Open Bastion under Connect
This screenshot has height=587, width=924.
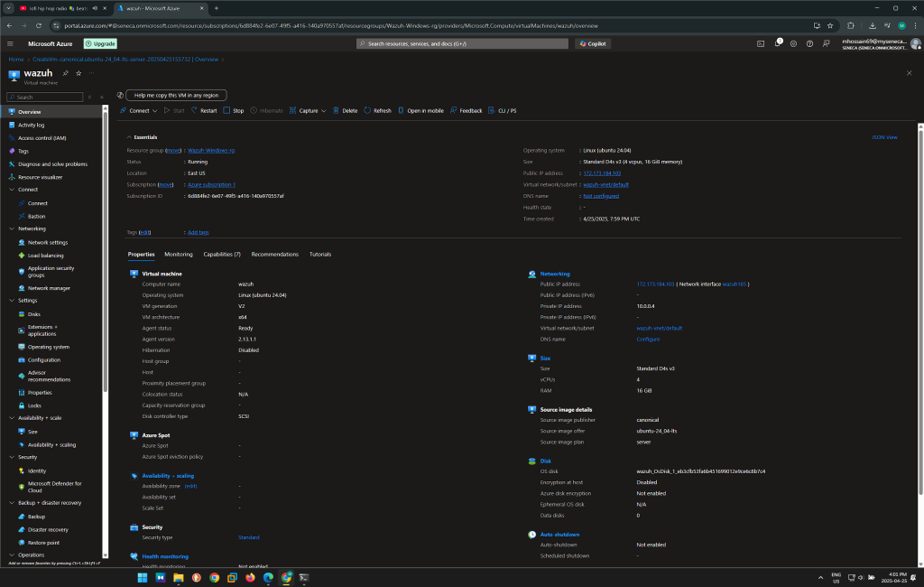coord(36,216)
